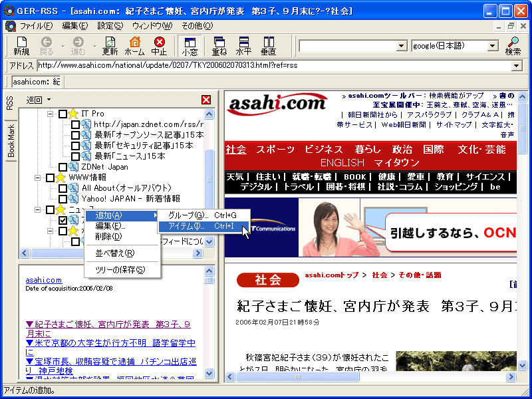This screenshot has height=399, width=532.
Task: Choose 並べ替え(R) from context menu
Action: [122, 253]
